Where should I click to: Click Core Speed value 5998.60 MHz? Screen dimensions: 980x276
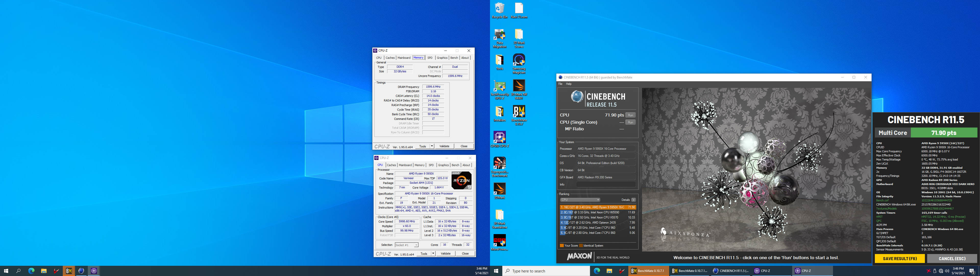pos(407,222)
